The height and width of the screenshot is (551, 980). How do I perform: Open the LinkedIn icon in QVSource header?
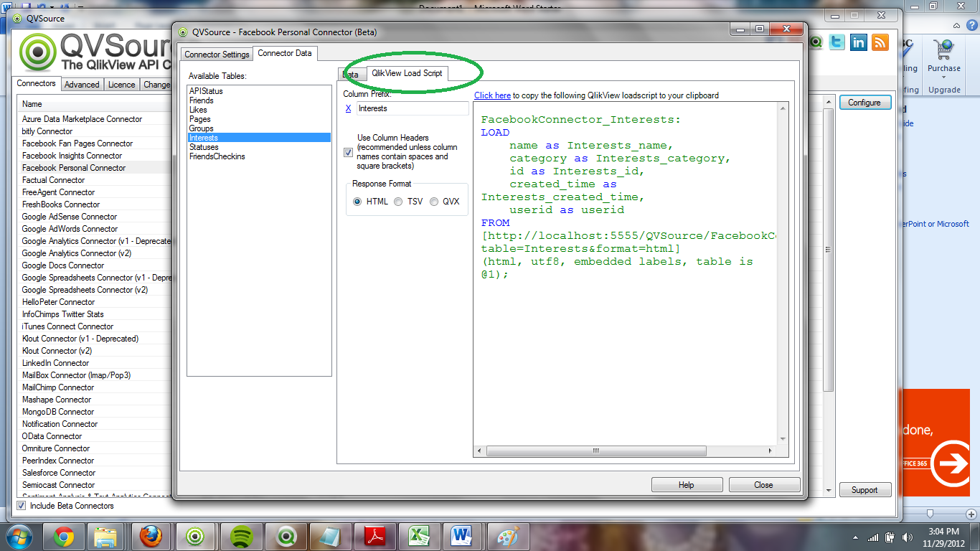pos(858,42)
